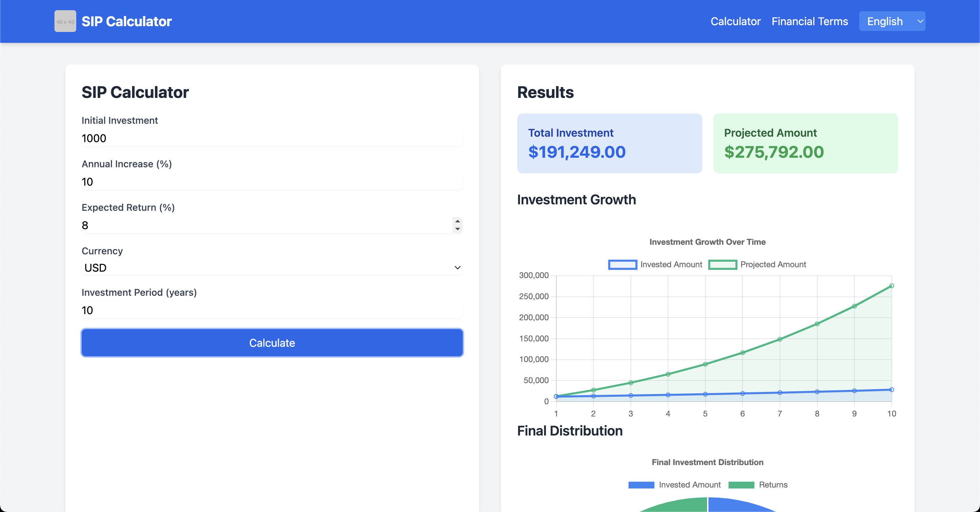
Task: Open the Calculator nav link
Action: pos(735,21)
